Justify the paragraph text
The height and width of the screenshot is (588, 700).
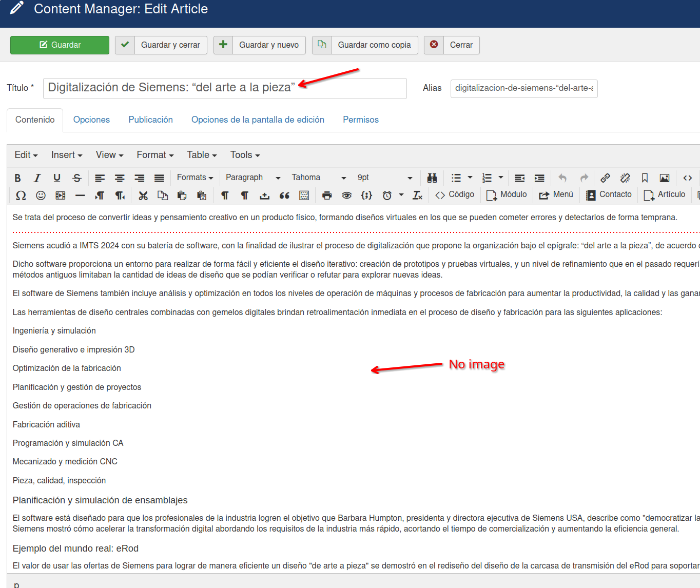pyautogui.click(x=159, y=178)
